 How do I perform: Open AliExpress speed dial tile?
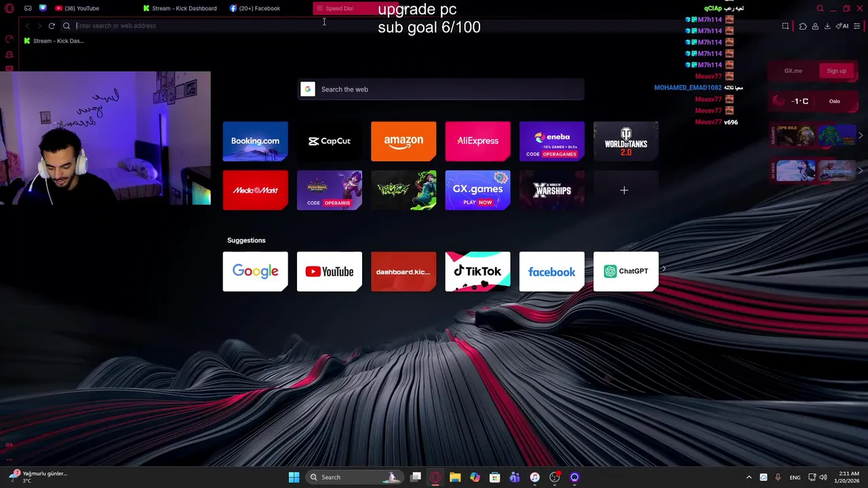[477, 141]
